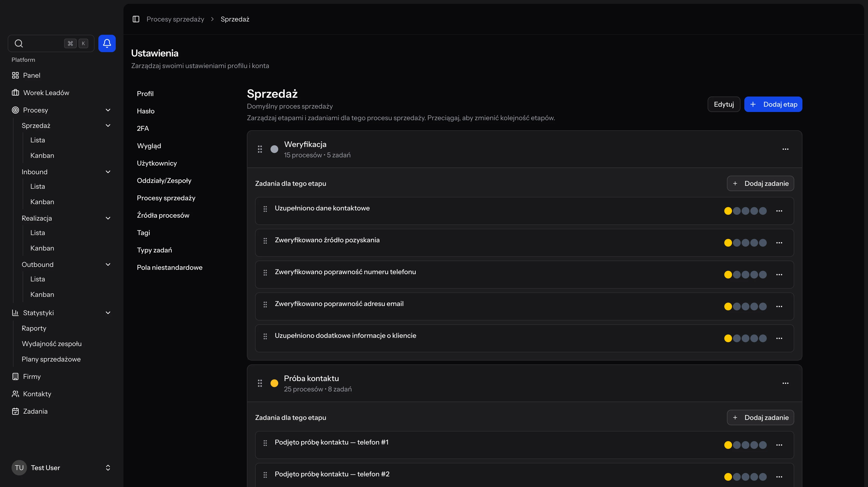Click the Dodaj etap button
This screenshot has width=868, height=487.
tap(773, 104)
